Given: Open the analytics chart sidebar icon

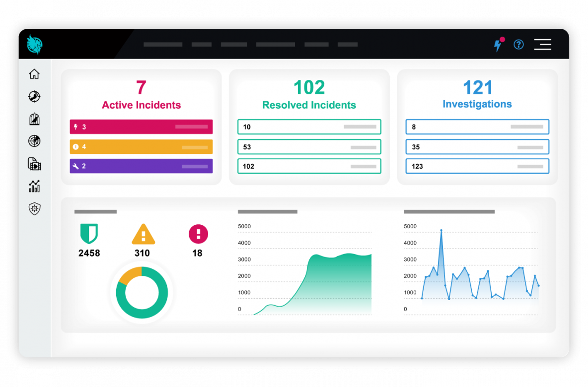Looking at the screenshot, I should 34,187.
